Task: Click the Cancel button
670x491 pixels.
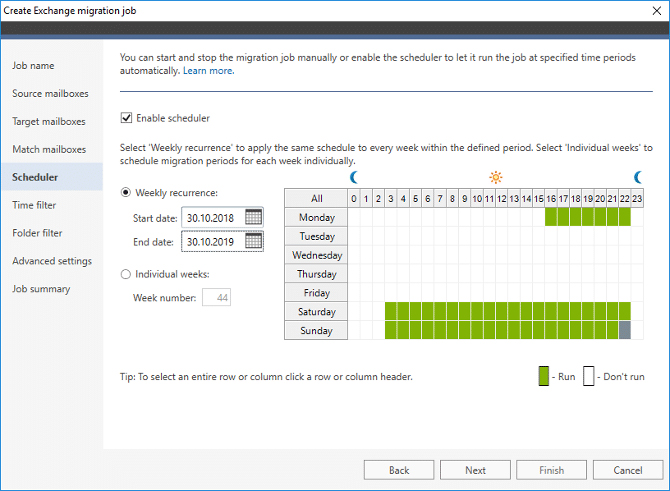Action: pyautogui.click(x=628, y=470)
